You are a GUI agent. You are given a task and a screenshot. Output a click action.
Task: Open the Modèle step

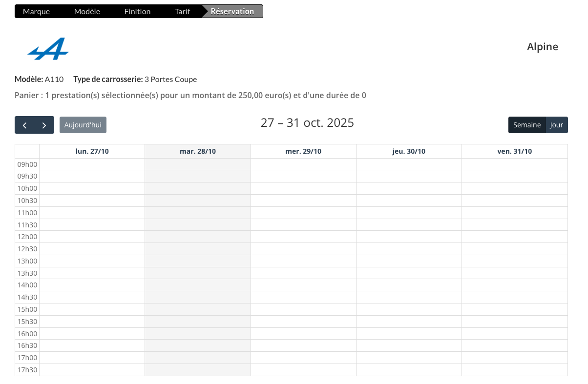(87, 11)
